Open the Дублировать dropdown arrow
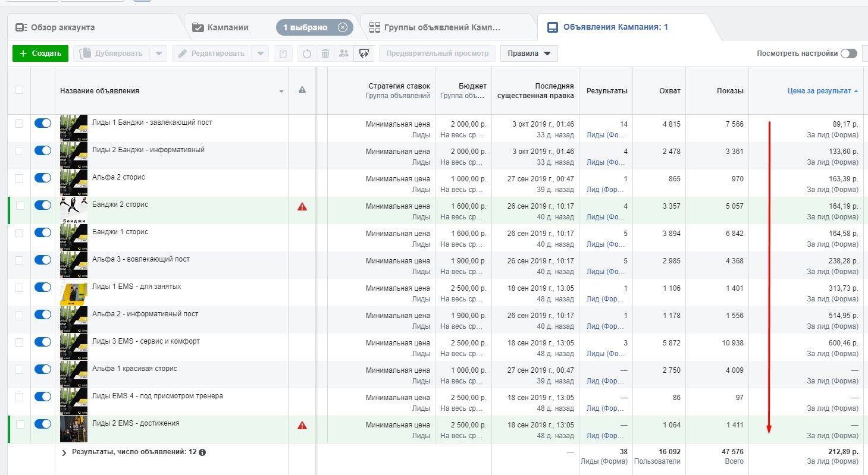The height and width of the screenshot is (475, 868). (158, 54)
